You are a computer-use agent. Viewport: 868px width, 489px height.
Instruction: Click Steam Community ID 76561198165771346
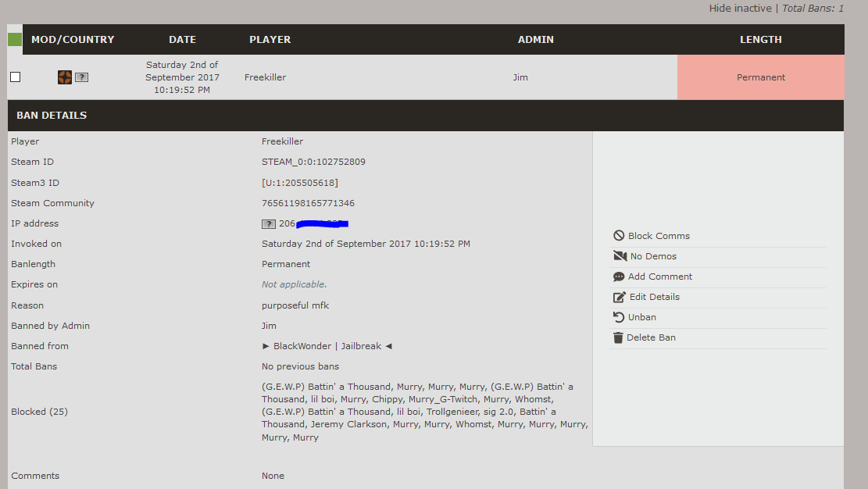point(308,203)
